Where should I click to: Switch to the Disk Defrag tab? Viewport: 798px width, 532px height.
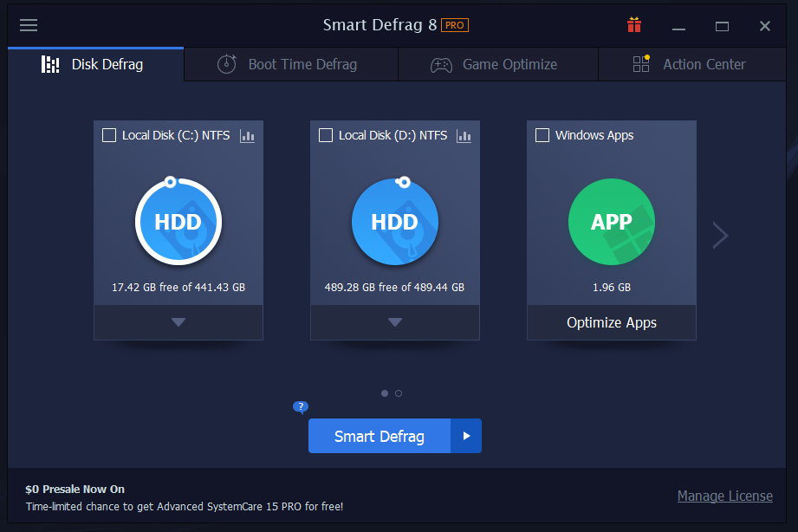pos(95,65)
